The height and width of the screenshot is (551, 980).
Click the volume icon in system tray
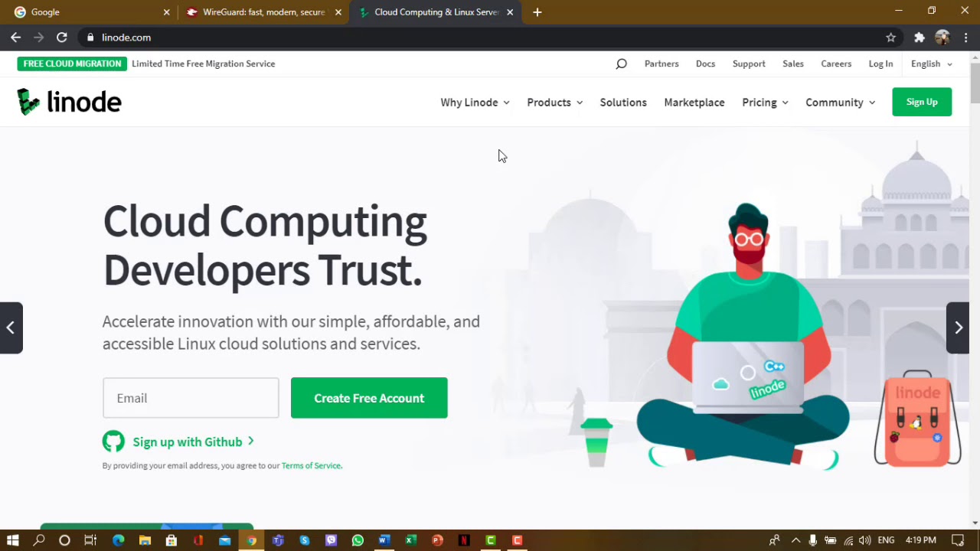point(864,540)
